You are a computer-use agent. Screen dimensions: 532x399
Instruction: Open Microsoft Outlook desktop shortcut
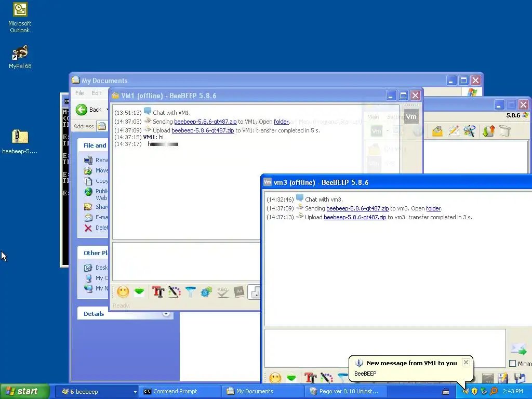[x=20, y=18]
